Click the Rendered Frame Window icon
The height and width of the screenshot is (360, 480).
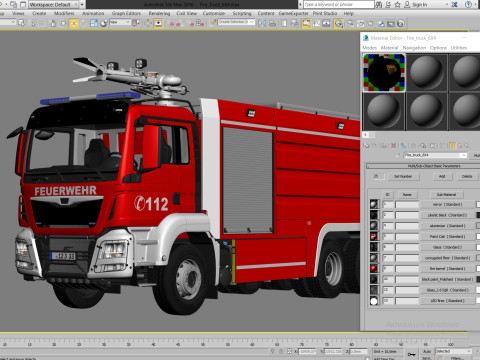(x=361, y=23)
